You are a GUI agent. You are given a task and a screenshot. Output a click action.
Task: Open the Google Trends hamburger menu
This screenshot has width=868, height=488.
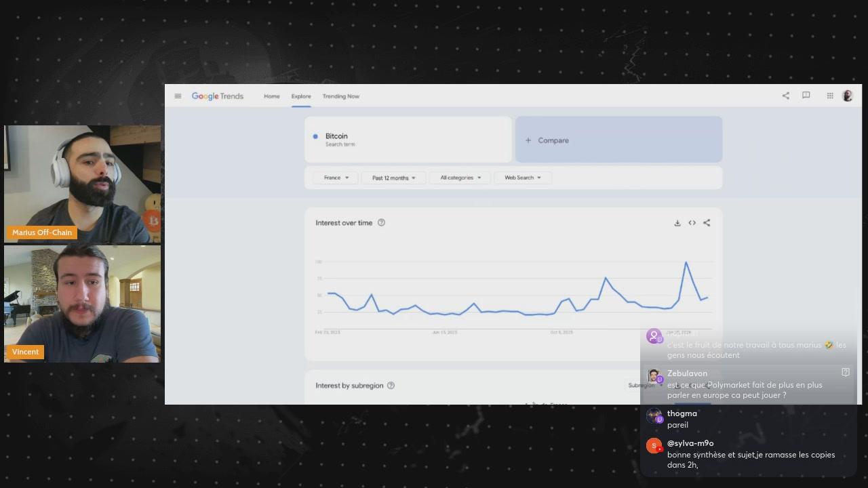click(178, 96)
